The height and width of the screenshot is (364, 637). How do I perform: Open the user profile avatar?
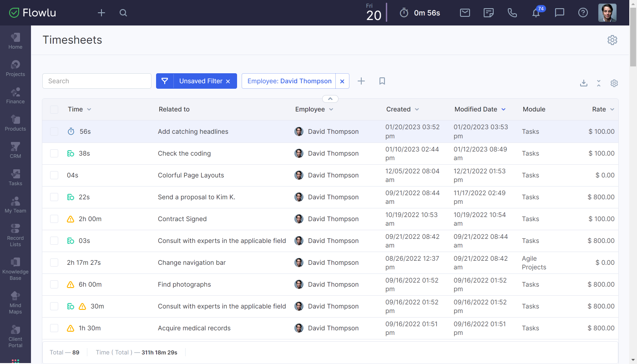click(607, 13)
